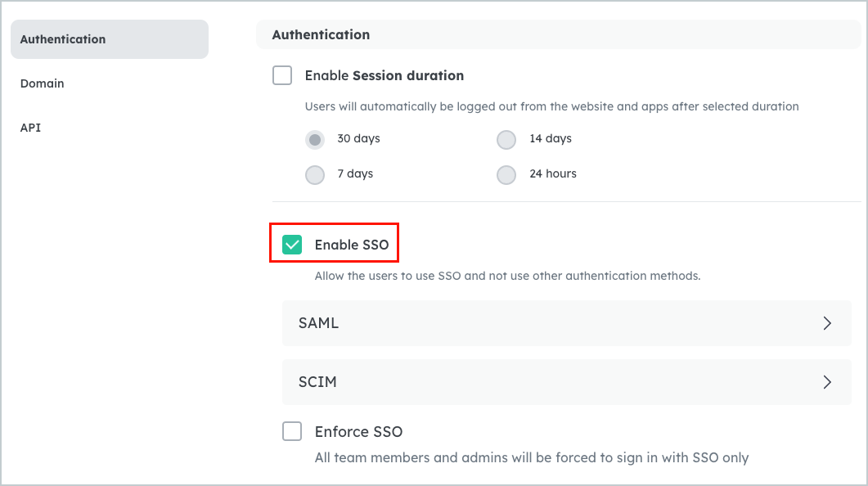Go to Domain settings in sidebar
This screenshot has width=868, height=486.
[x=43, y=83]
